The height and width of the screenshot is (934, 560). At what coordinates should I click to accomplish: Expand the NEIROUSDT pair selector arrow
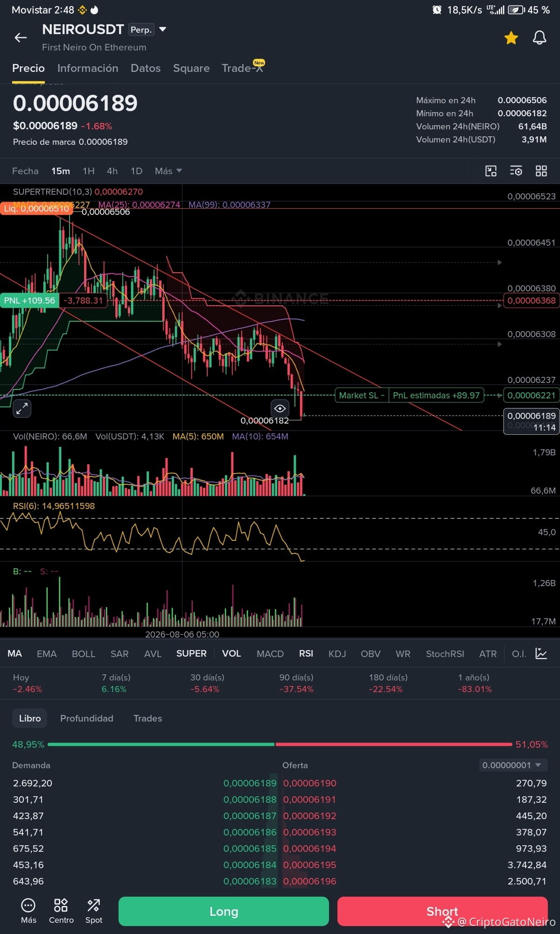point(163,29)
